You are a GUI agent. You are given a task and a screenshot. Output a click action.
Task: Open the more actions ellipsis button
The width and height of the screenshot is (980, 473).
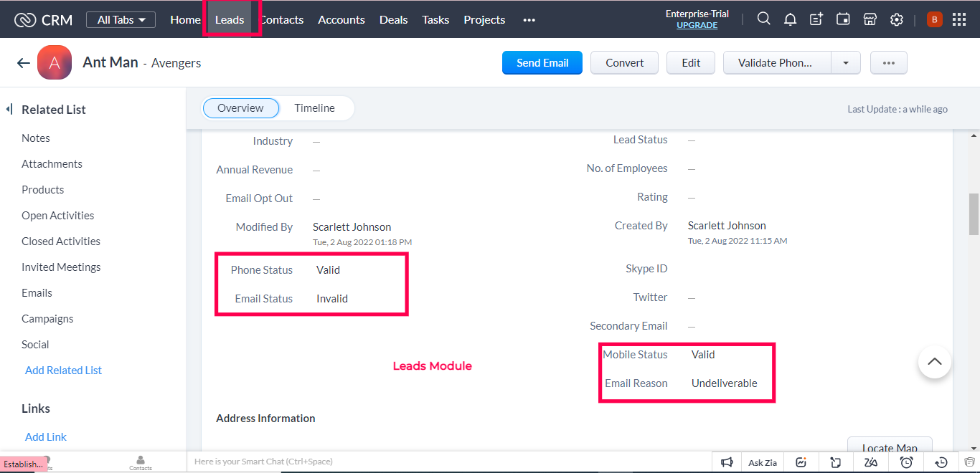(889, 63)
